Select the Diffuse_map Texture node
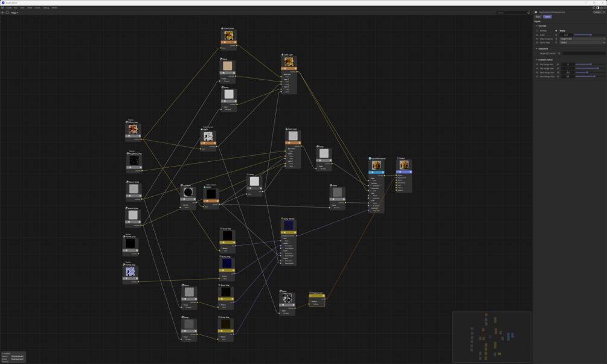Image resolution: width=607 pixels, height=364 pixels. pyautogui.click(x=133, y=130)
